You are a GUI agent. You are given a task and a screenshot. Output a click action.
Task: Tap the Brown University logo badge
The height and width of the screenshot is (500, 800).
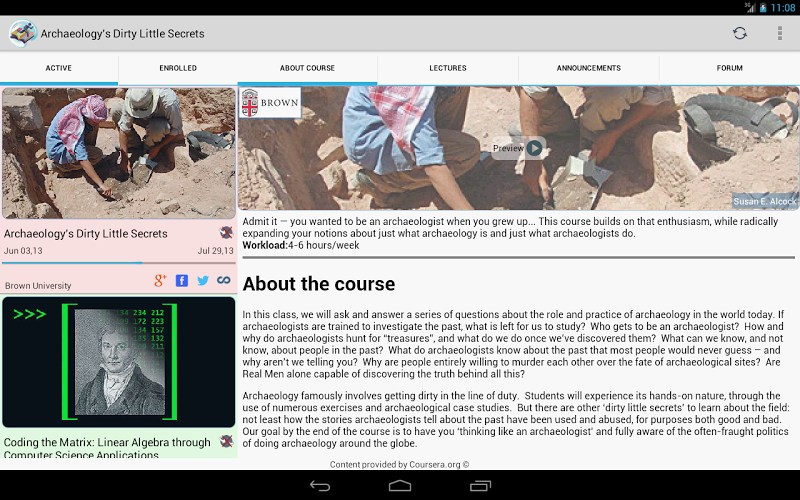pos(270,103)
